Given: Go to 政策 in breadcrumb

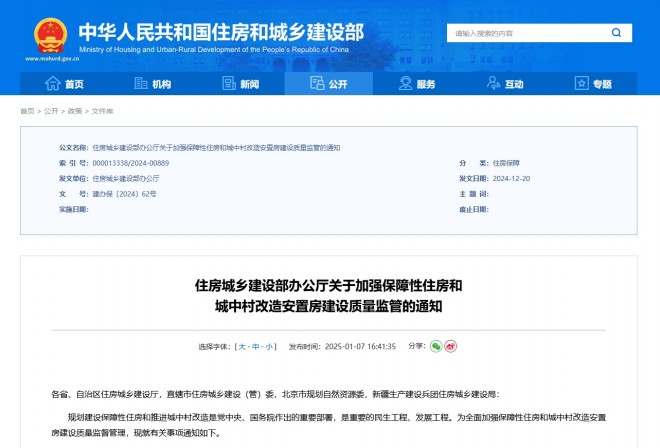Looking at the screenshot, I should point(75,111).
